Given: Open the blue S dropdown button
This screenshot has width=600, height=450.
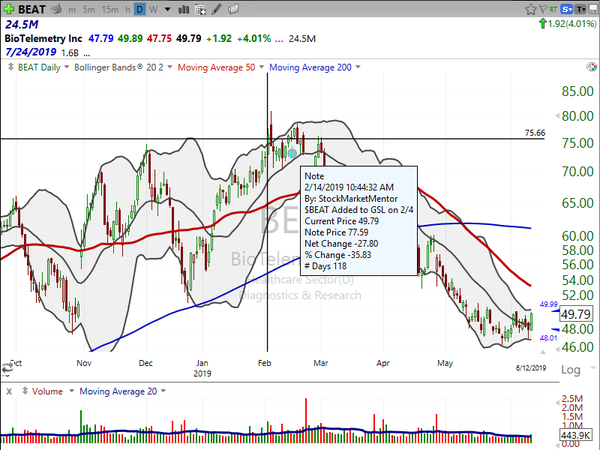Looking at the screenshot, I should click(x=567, y=9).
